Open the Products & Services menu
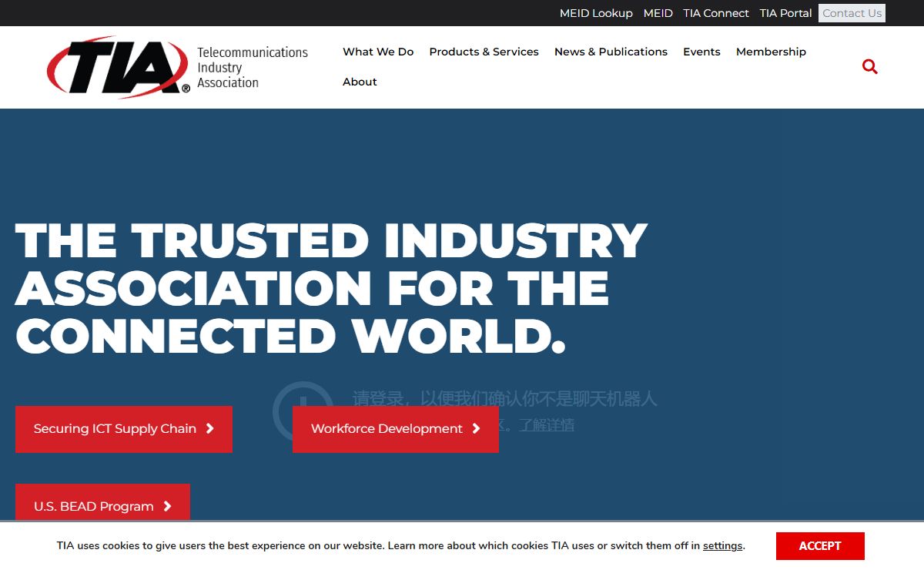 484,52
